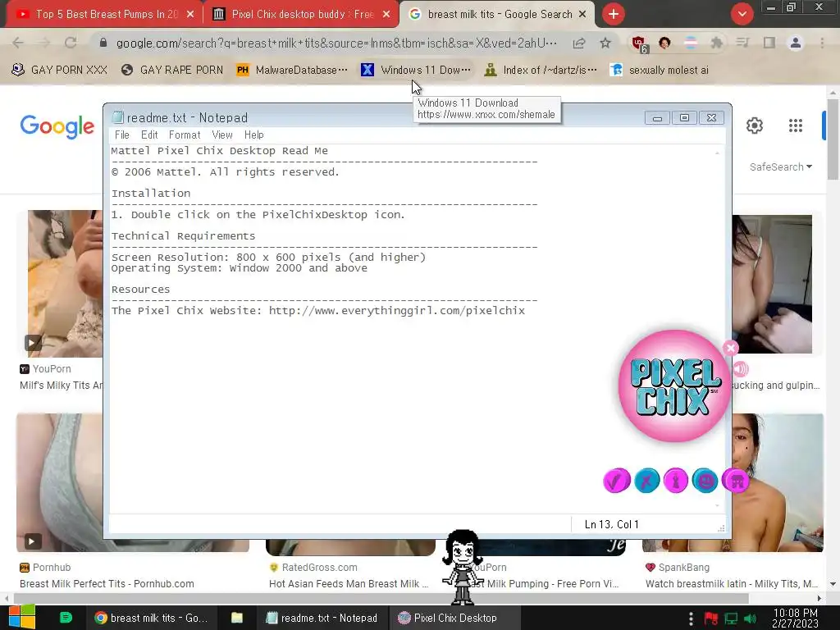Maximize the readme.txt Notepad window
The height and width of the screenshot is (630, 840).
click(684, 118)
